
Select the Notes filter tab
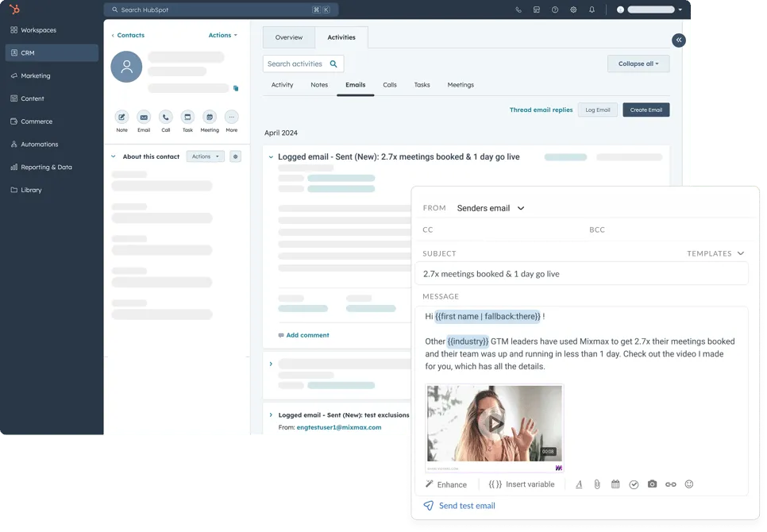tap(319, 85)
